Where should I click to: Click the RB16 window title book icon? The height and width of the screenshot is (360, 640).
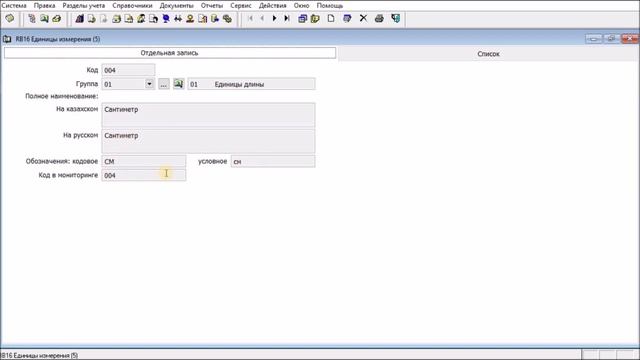click(7, 39)
